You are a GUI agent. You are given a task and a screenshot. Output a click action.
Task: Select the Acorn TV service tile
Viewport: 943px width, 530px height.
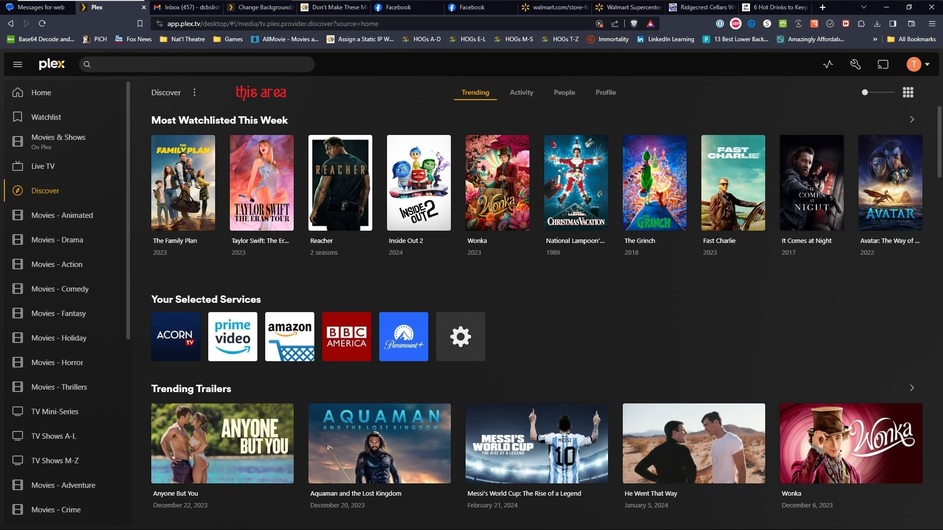[176, 336]
